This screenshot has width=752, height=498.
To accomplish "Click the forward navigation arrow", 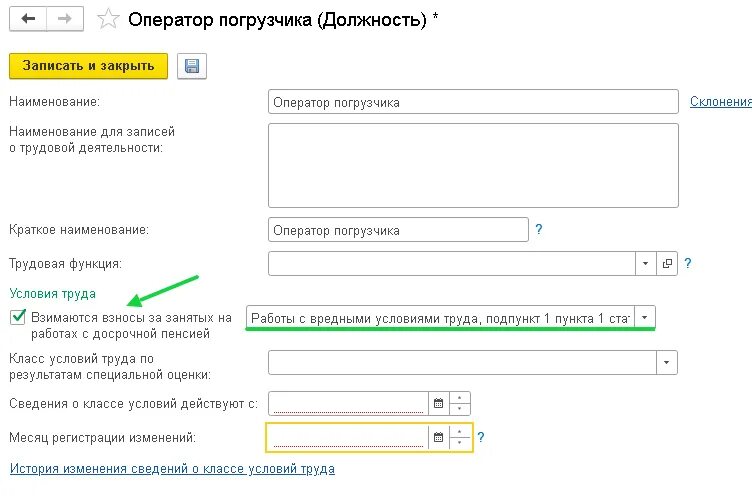I will [x=65, y=19].
